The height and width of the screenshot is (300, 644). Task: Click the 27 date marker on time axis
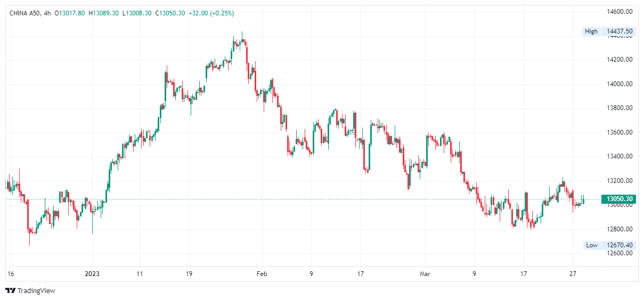coord(573,274)
